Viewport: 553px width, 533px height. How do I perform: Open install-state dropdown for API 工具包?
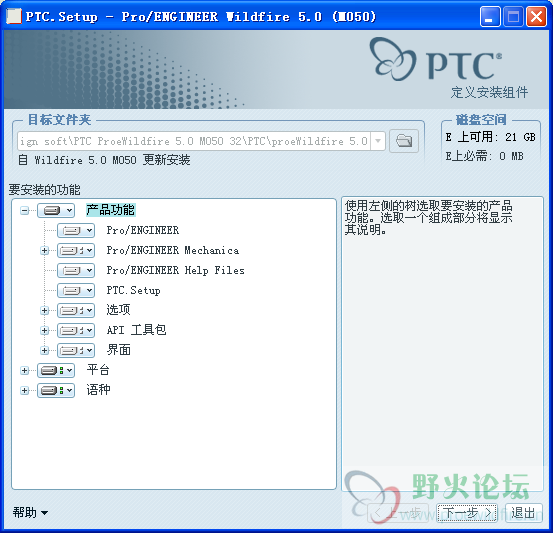coord(76,331)
